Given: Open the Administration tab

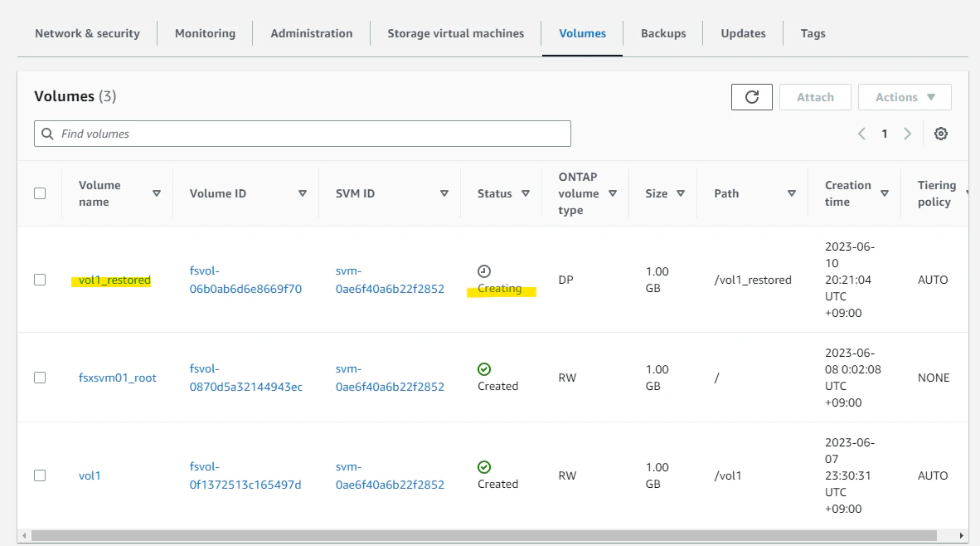Looking at the screenshot, I should (311, 33).
